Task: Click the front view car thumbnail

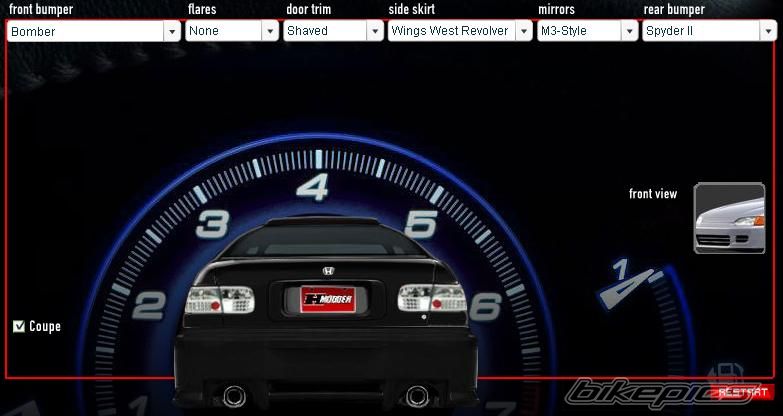Action: [730, 218]
